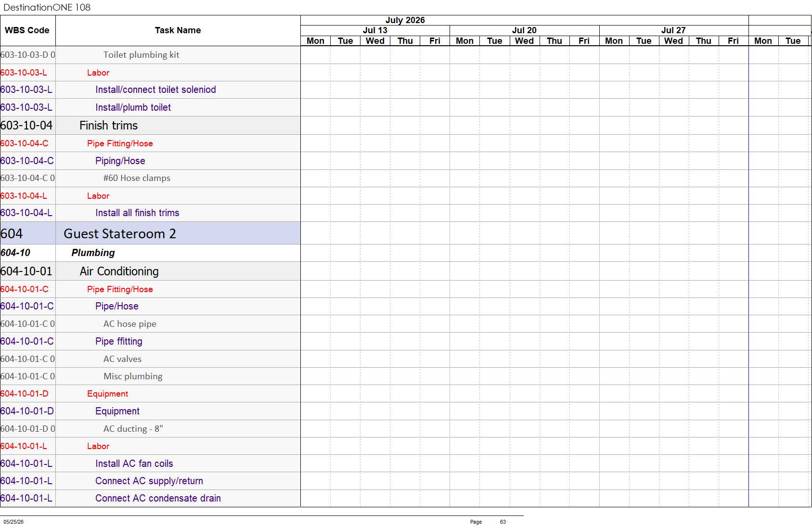Screen dimensions: 812x528
Task: Select the Jul 20 week header
Action: 524,30
